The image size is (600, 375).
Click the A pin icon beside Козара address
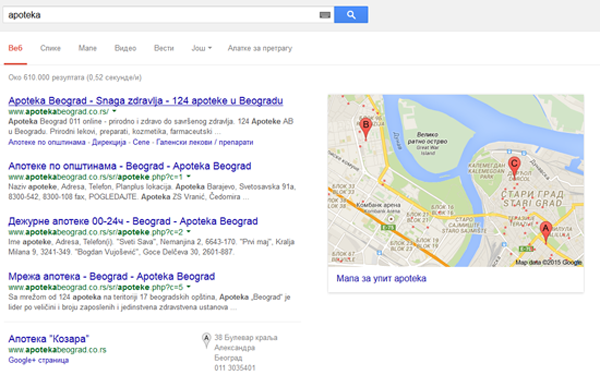pos(206,340)
